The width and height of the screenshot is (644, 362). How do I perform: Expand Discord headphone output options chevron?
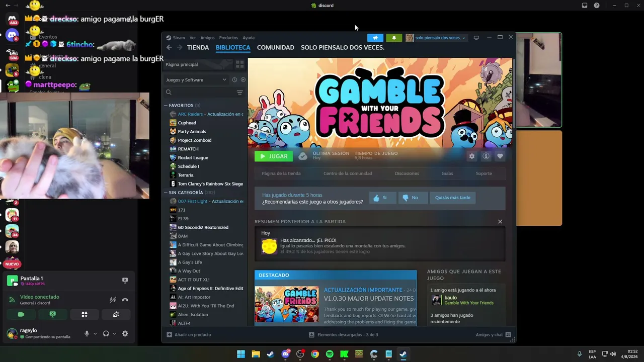click(x=114, y=333)
